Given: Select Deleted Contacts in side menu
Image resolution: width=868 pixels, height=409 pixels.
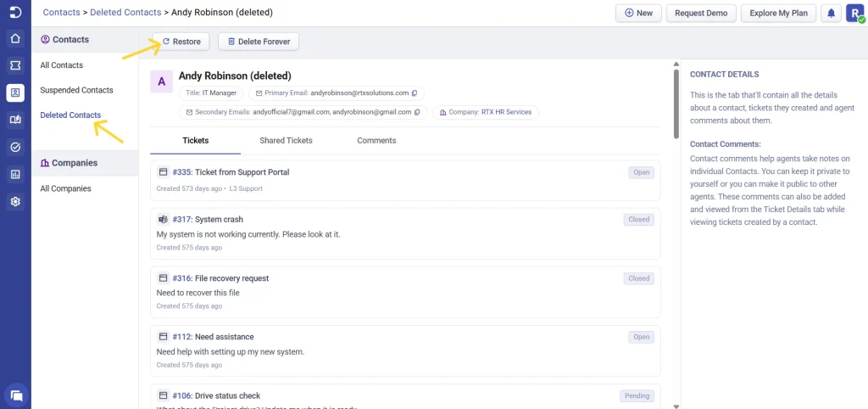Looking at the screenshot, I should [70, 115].
